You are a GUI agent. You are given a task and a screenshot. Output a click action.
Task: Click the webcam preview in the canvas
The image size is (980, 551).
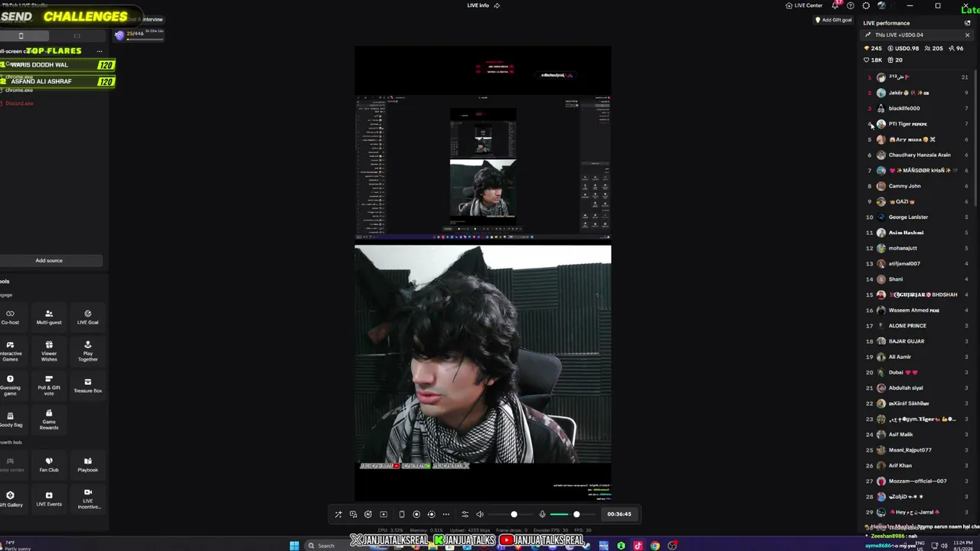pyautogui.click(x=483, y=355)
